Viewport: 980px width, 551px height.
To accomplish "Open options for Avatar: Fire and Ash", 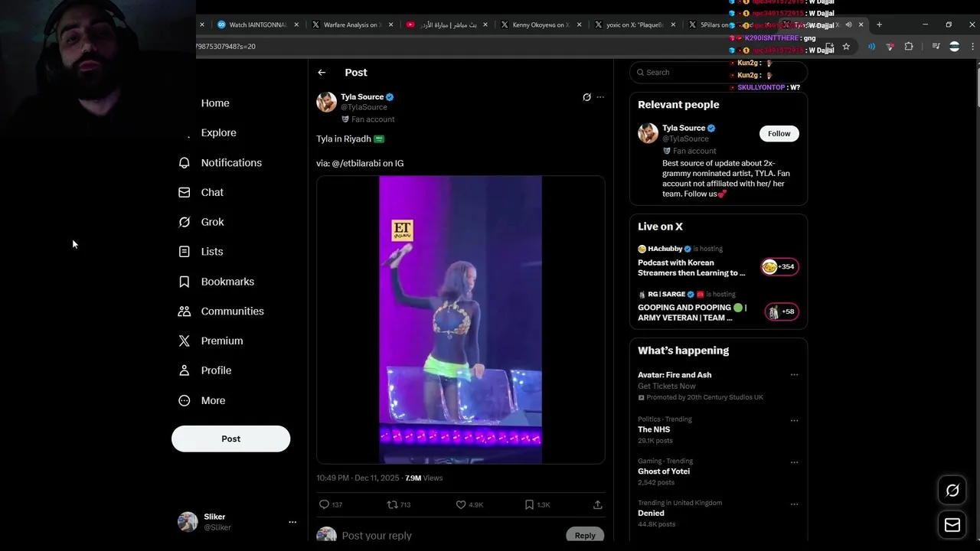I will pyautogui.click(x=794, y=375).
